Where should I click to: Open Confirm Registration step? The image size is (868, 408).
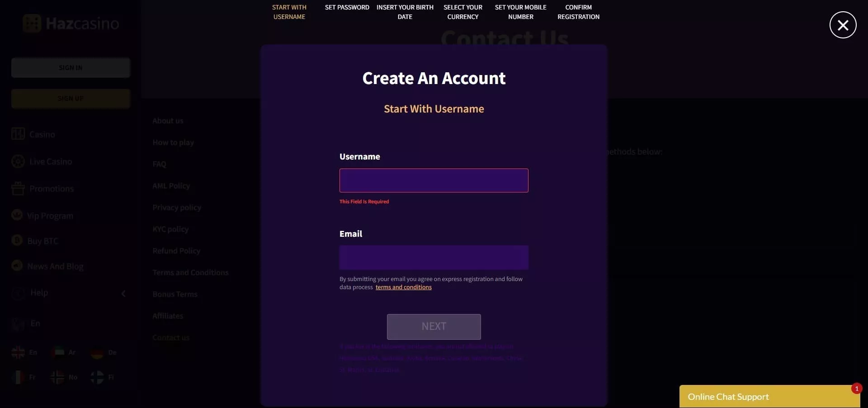pos(579,12)
